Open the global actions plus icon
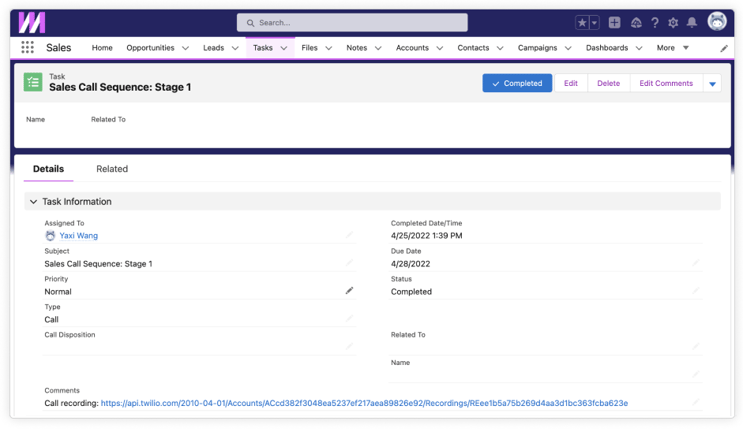Viewport: 743px width, 432px height. [x=614, y=23]
